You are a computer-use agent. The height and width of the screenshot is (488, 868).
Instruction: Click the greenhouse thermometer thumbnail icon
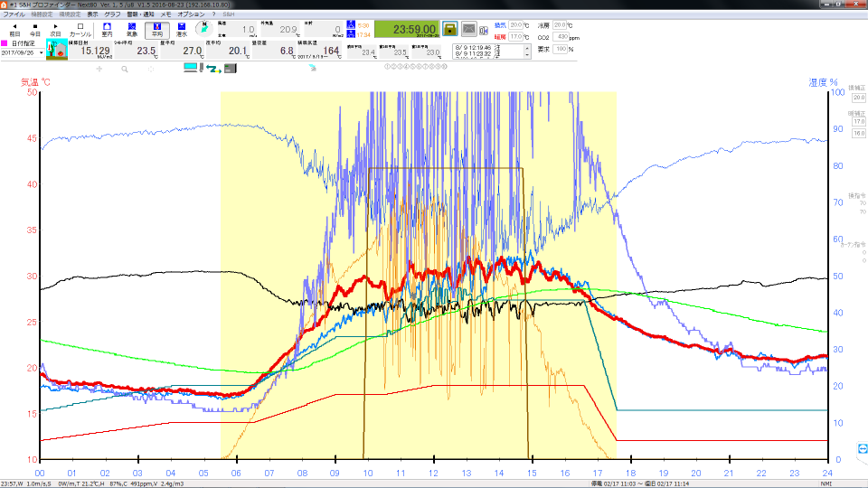pos(57,52)
